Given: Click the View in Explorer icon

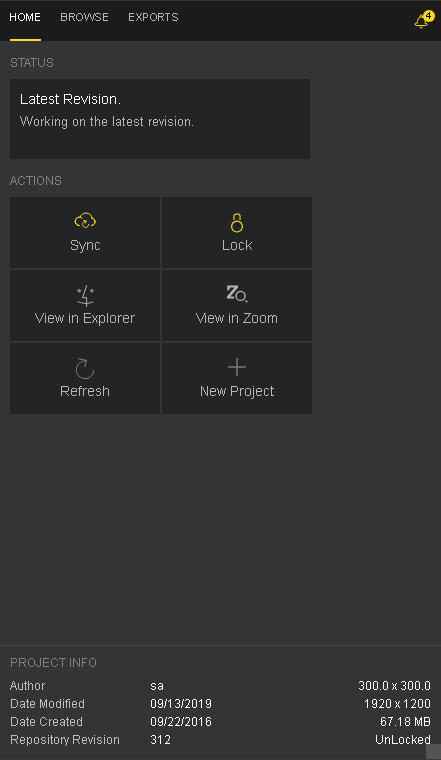Looking at the screenshot, I should [x=85, y=295].
